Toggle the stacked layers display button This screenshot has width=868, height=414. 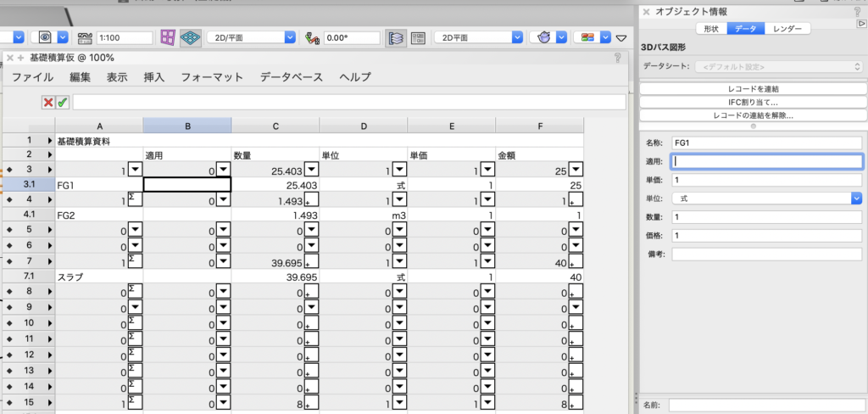tap(395, 38)
